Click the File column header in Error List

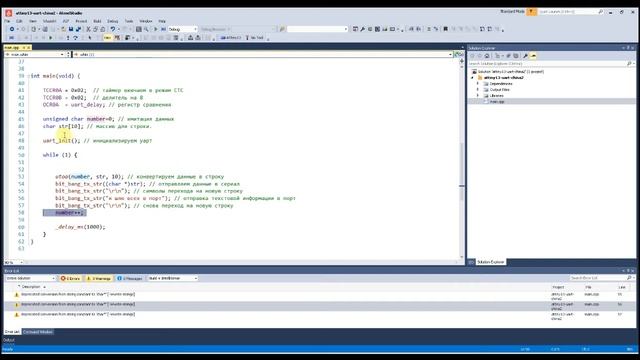[x=588, y=287]
